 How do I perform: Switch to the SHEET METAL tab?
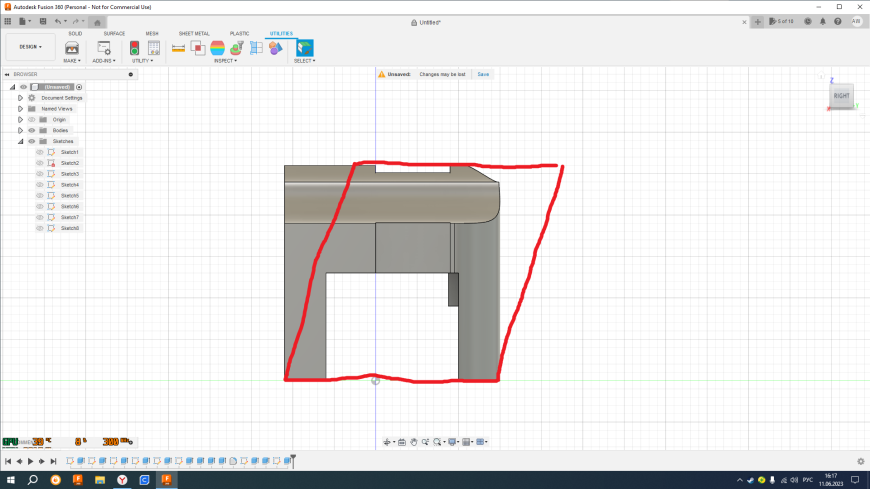(x=194, y=33)
